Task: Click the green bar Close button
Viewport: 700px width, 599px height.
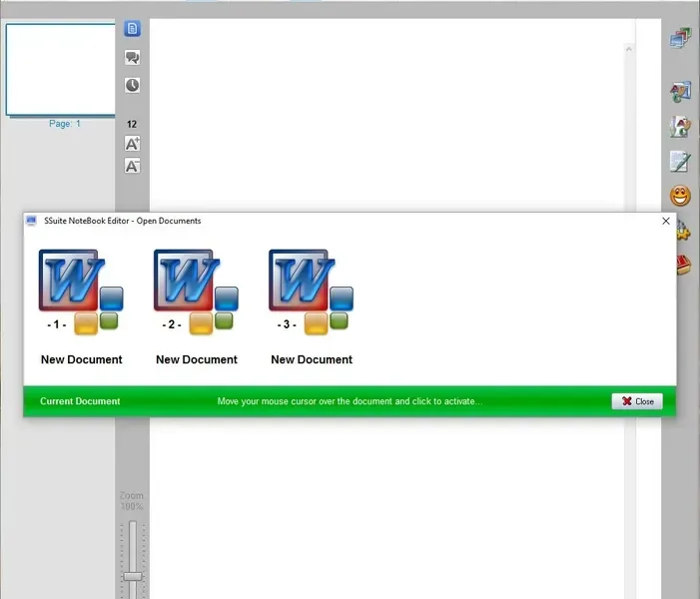Action: coord(637,401)
